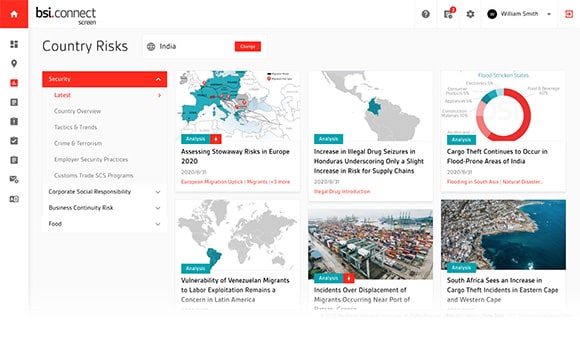Screen dimensions: 580x360
Task: Select Customs Trade SCS Programs item
Action: coord(94,175)
